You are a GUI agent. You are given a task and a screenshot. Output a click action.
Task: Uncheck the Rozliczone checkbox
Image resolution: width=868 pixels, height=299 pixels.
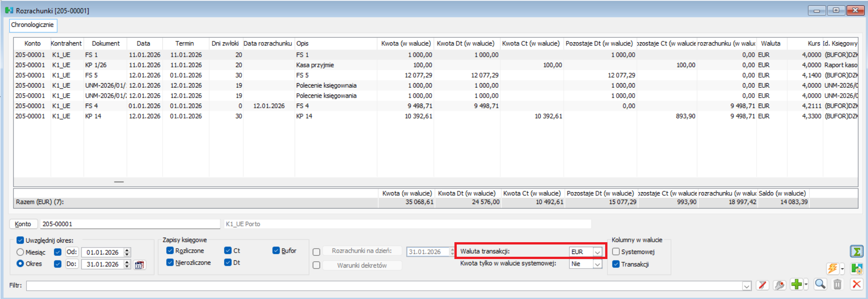click(x=170, y=251)
